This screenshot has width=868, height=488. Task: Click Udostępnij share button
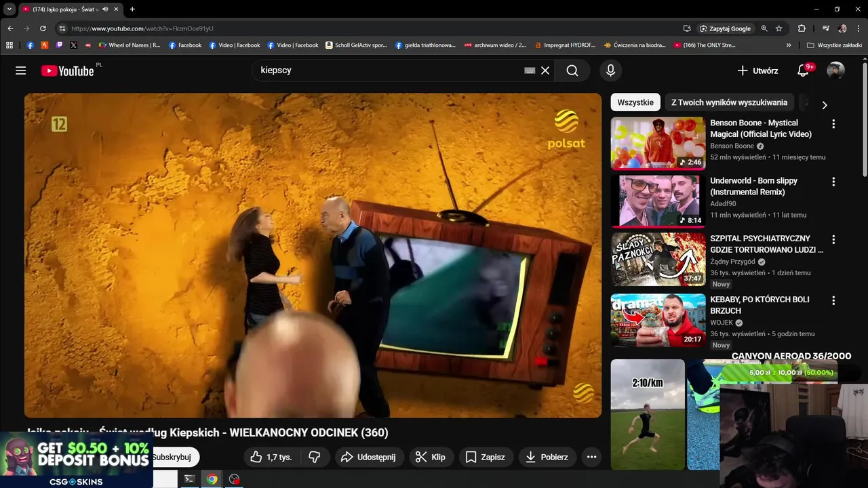click(x=368, y=457)
